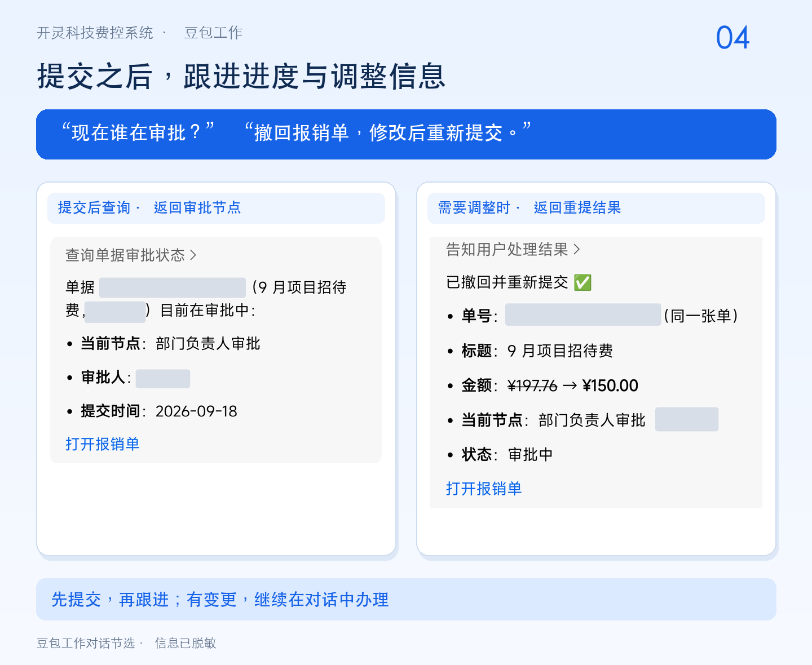This screenshot has height=665, width=812.
Task: Click the redacted document number after 单据
Action: (173, 287)
